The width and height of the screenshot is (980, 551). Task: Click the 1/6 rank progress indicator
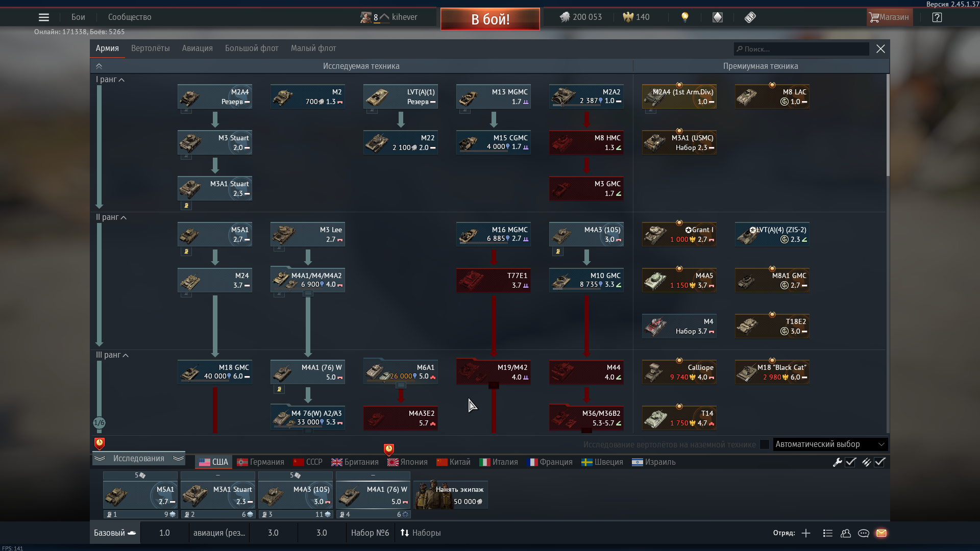(x=99, y=423)
